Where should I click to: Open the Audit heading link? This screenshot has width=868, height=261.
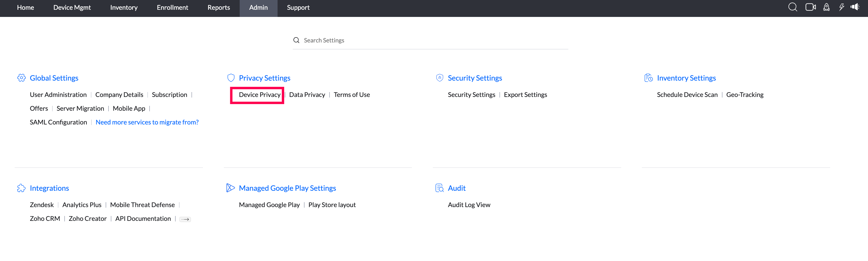click(457, 188)
